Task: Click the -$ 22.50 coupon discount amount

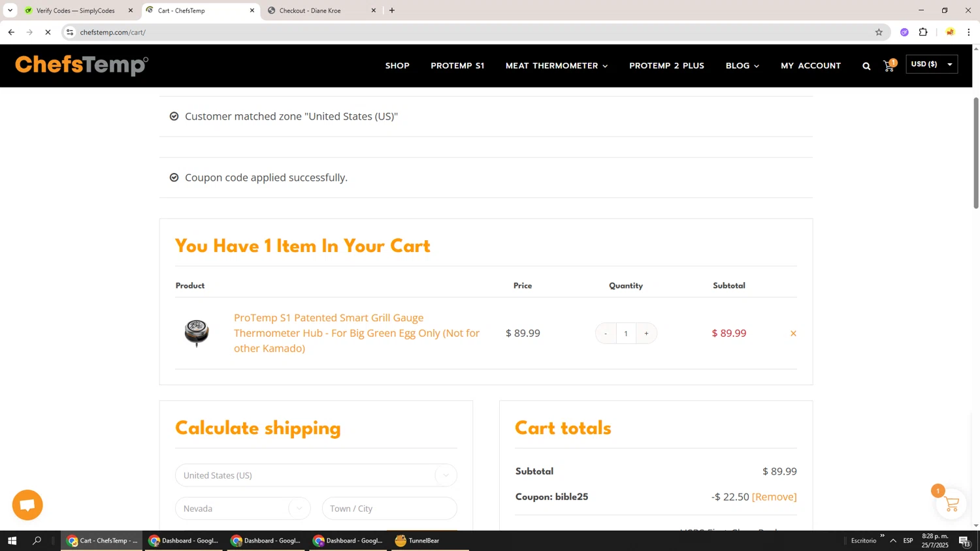Action: click(x=730, y=497)
